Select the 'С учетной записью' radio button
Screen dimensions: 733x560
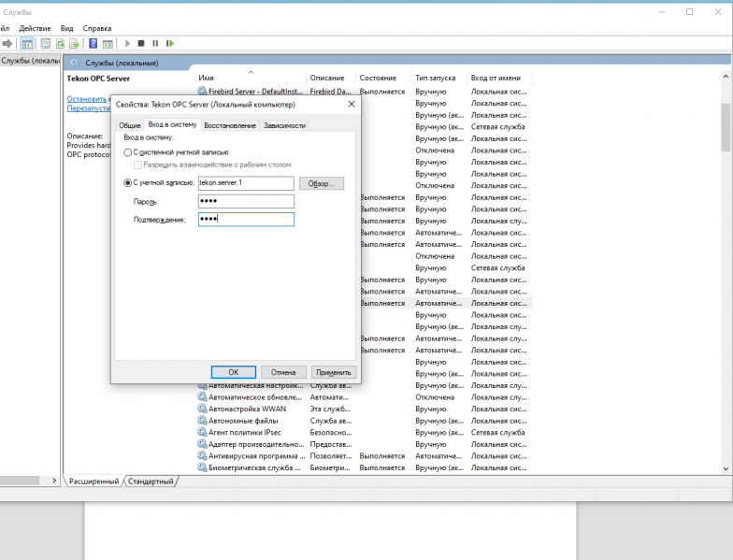128,183
